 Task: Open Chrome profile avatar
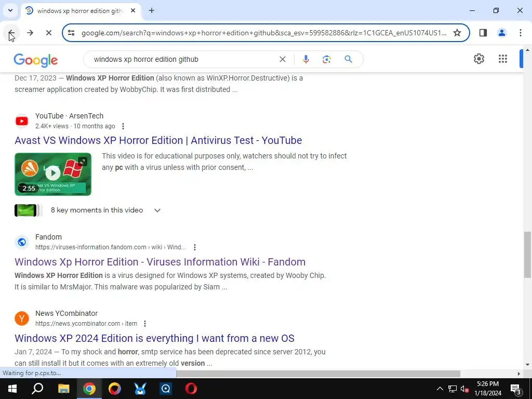coord(502,33)
